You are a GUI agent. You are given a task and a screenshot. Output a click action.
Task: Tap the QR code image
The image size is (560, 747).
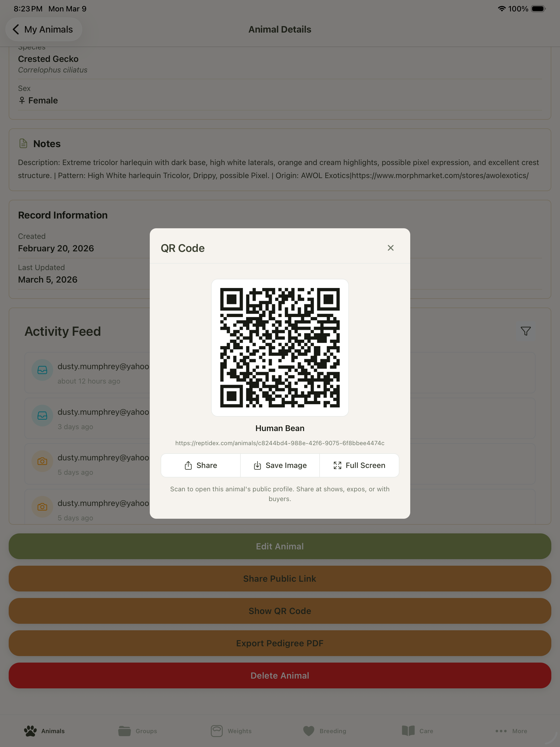[280, 347]
